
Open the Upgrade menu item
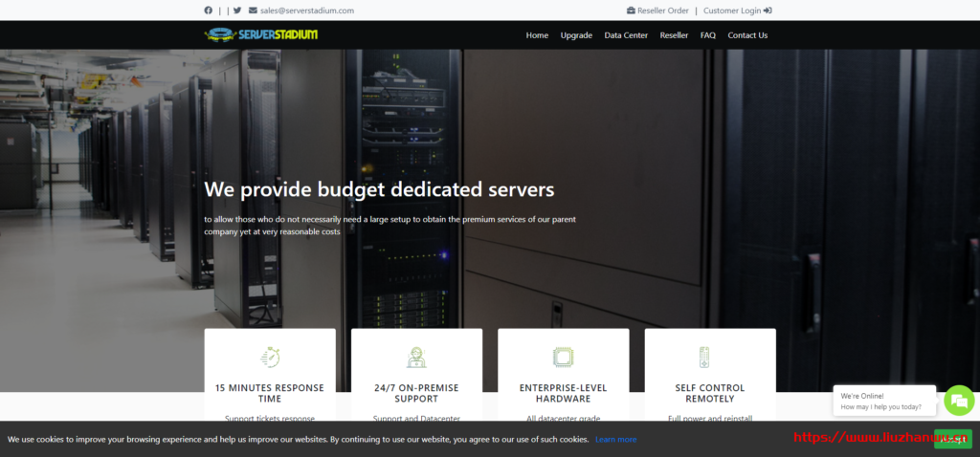[576, 35]
